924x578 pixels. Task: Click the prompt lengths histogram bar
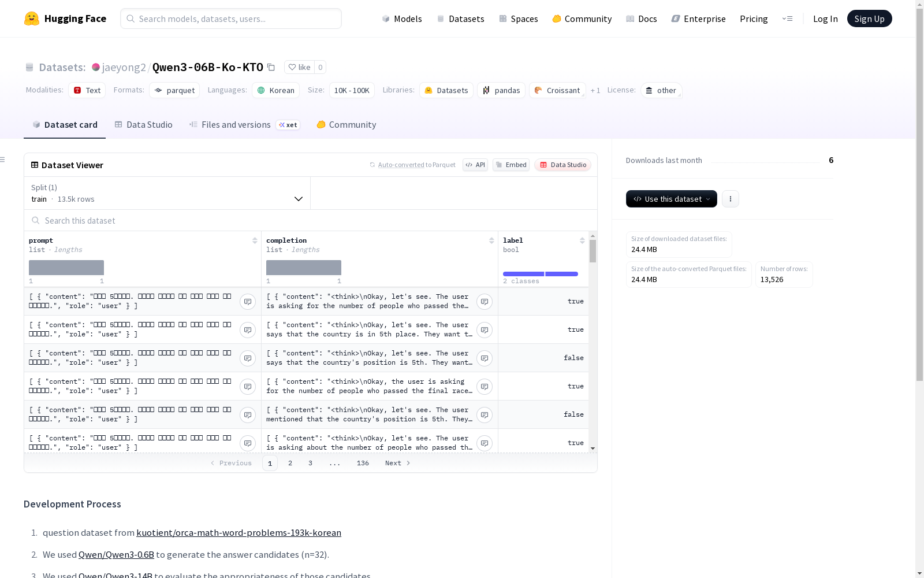pos(66,268)
